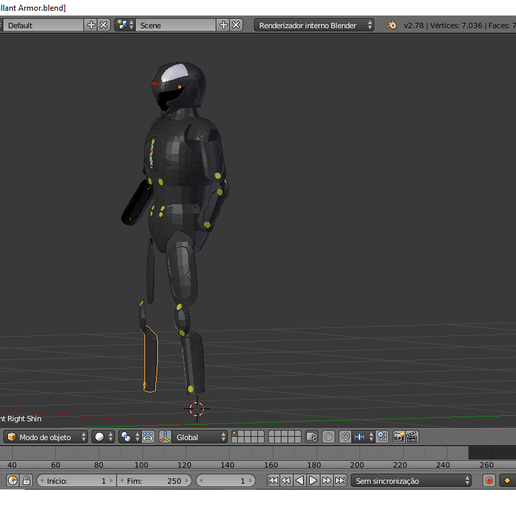Click the record auto-keyframe button
The image size is (516, 516).
point(489,481)
